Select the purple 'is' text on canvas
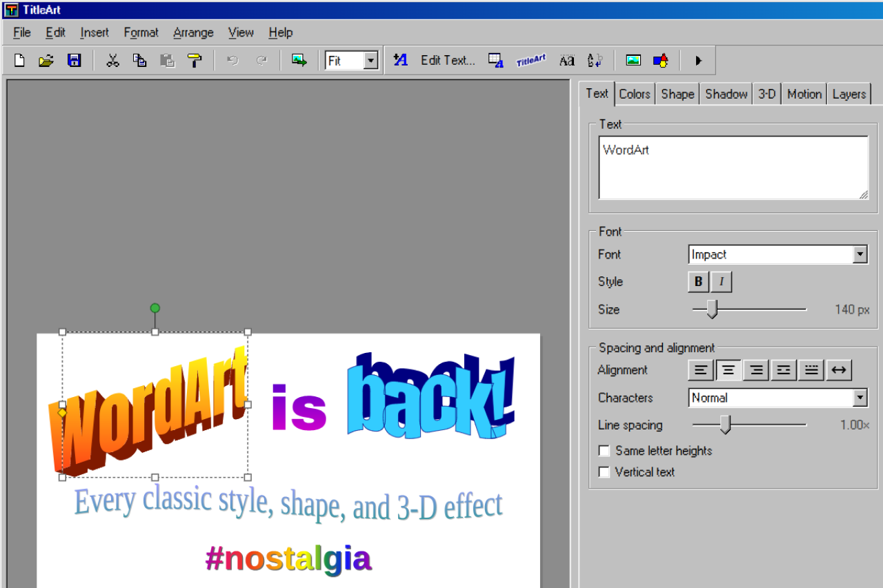Viewport: 883px width, 588px height. tap(299, 408)
